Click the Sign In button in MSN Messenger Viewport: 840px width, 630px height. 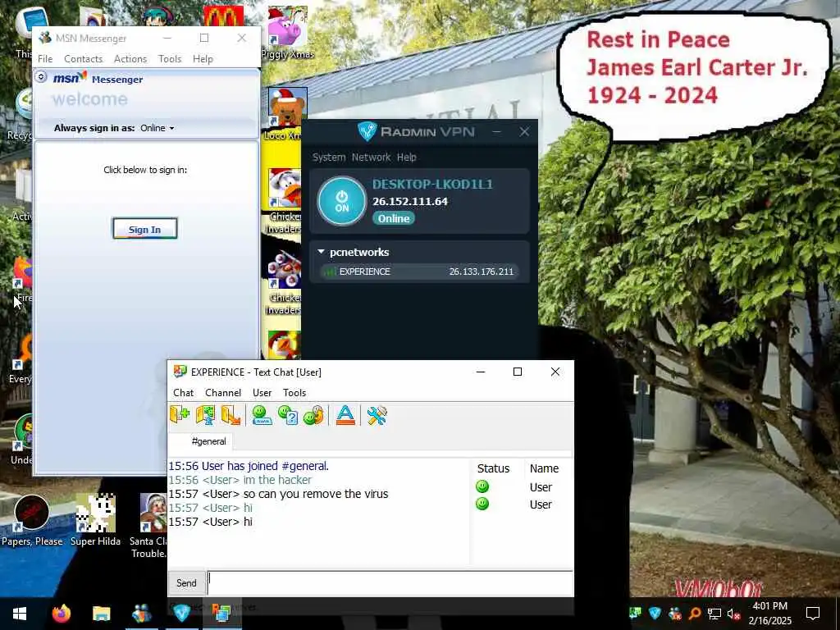[x=144, y=229]
